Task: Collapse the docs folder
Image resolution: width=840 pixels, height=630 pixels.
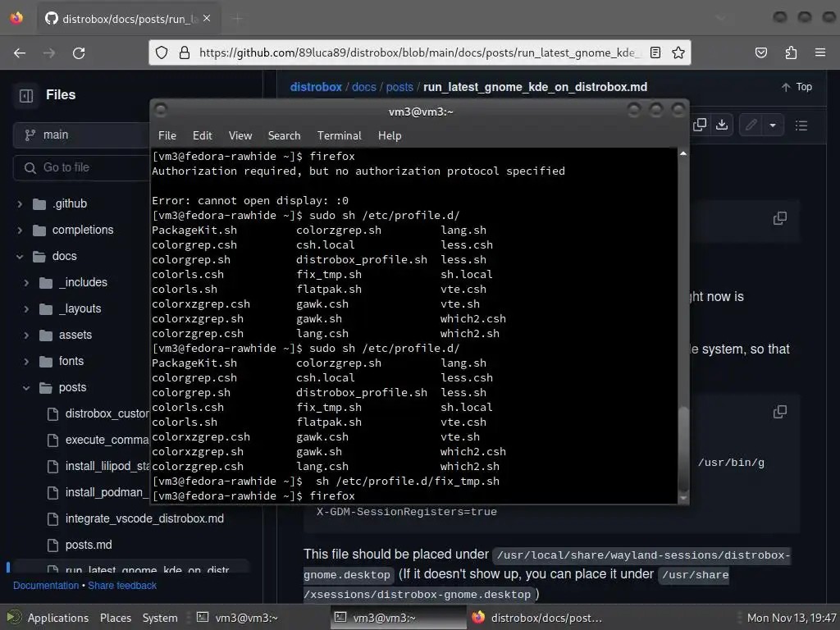Action: coord(20,256)
